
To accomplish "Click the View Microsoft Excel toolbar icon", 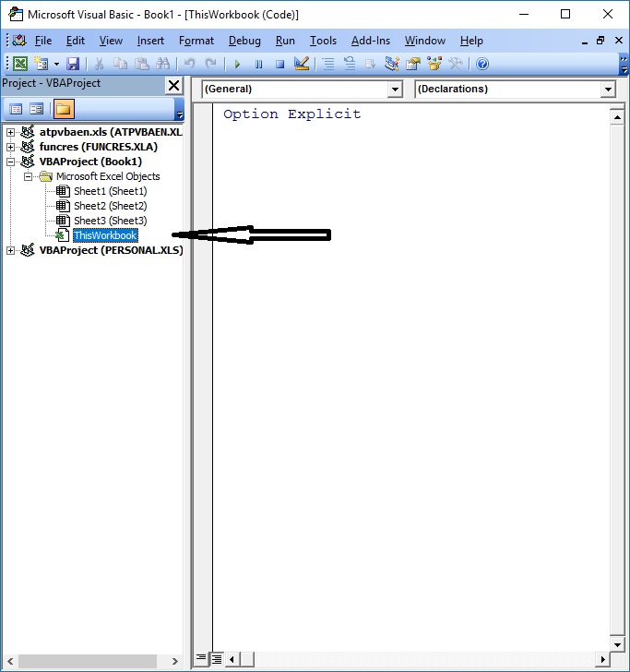I will coord(19,64).
